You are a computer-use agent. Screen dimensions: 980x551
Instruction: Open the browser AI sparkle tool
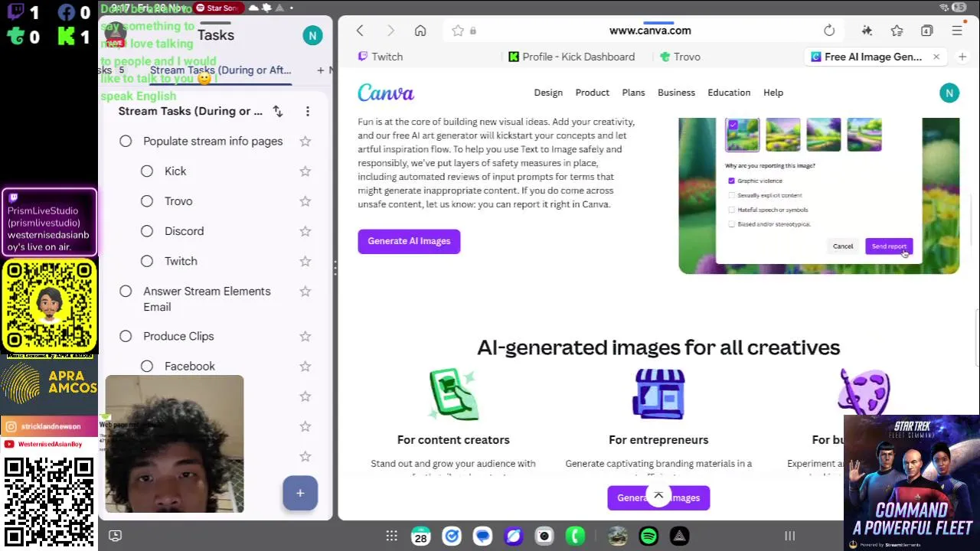pyautogui.click(x=867, y=31)
